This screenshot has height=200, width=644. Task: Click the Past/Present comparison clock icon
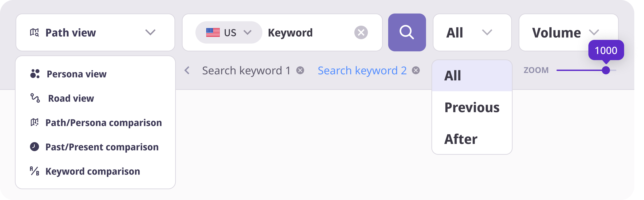[x=34, y=147]
